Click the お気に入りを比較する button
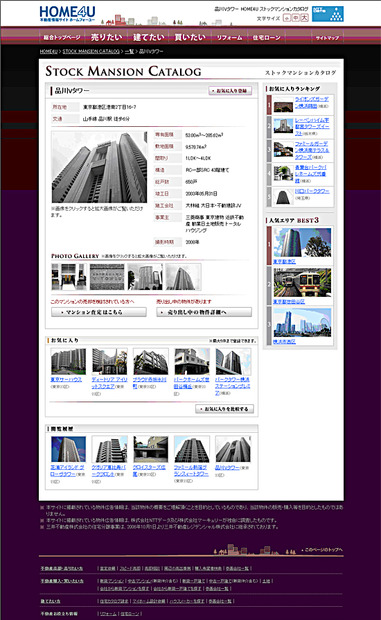The image size is (381, 620). coord(224,408)
